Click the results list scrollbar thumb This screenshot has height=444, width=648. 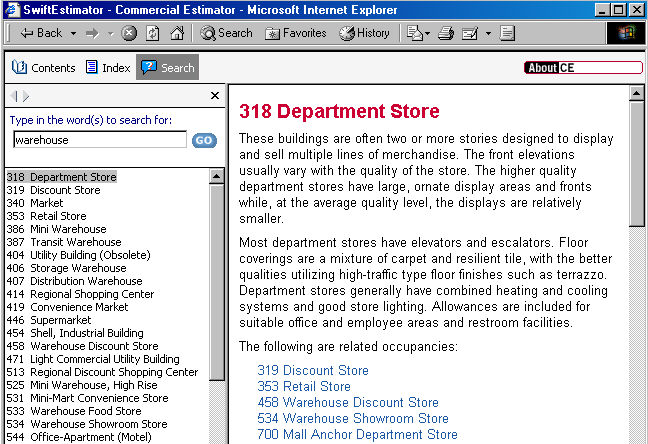[217, 282]
